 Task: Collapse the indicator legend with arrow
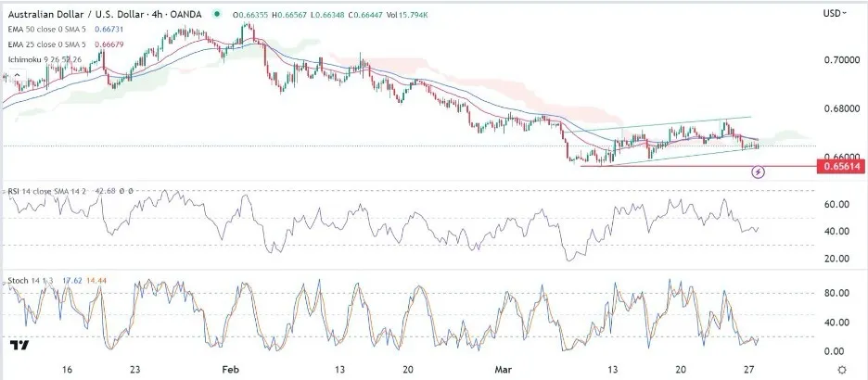pos(17,75)
